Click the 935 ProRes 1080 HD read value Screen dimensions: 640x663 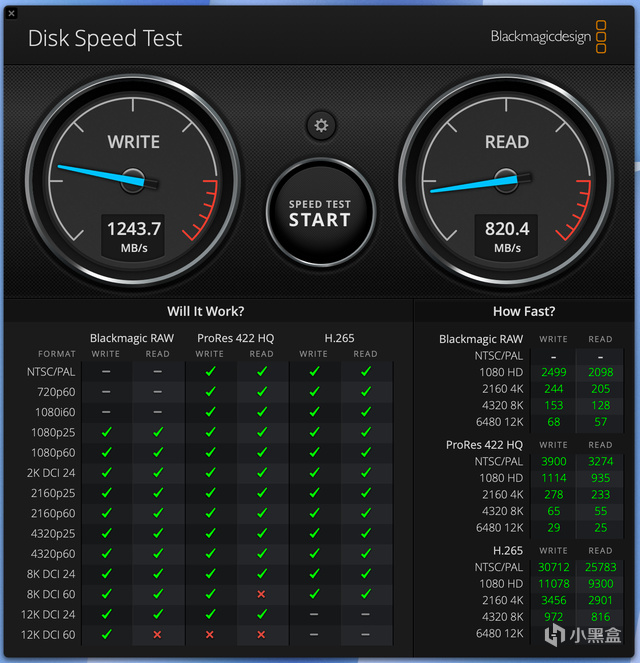pos(601,478)
